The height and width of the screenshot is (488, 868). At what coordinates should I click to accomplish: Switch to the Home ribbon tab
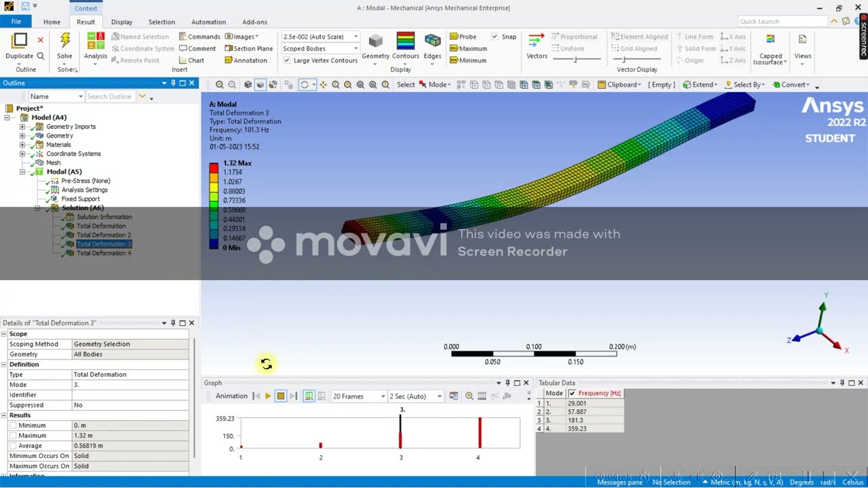[52, 22]
